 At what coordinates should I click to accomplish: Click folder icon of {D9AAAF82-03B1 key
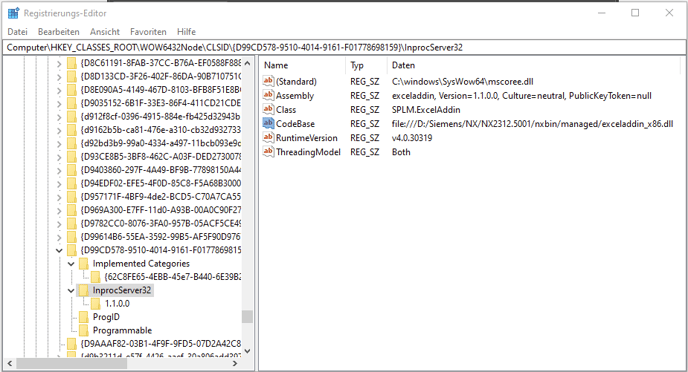click(x=72, y=343)
